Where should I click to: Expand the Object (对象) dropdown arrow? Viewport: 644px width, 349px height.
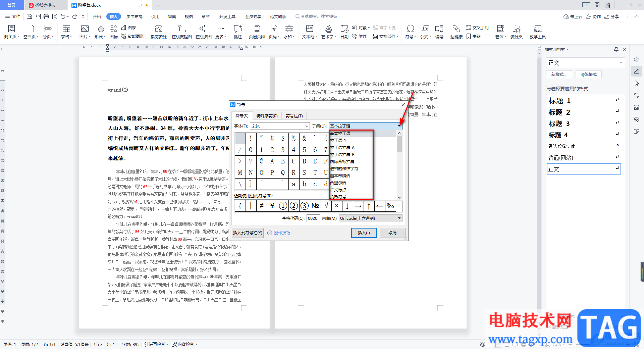click(x=369, y=28)
